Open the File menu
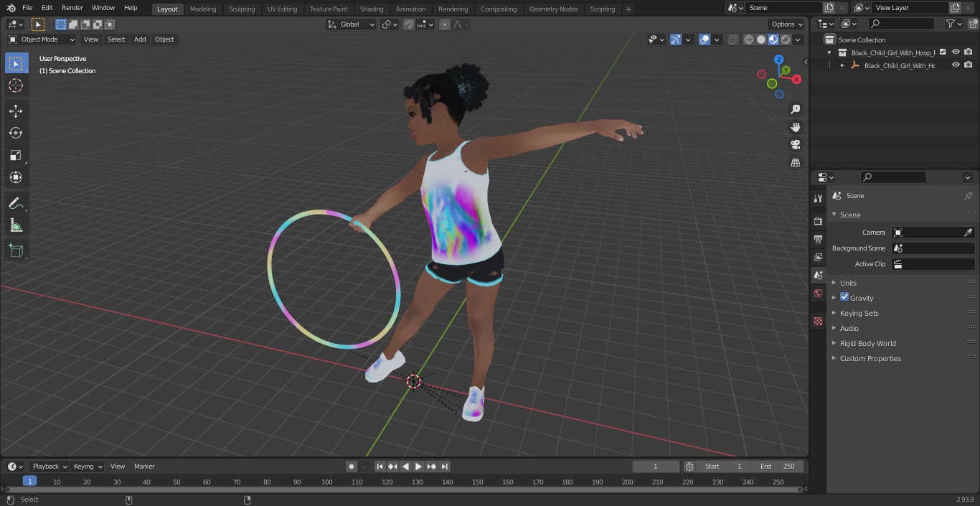Screen dimensions: 980x506 point(27,8)
